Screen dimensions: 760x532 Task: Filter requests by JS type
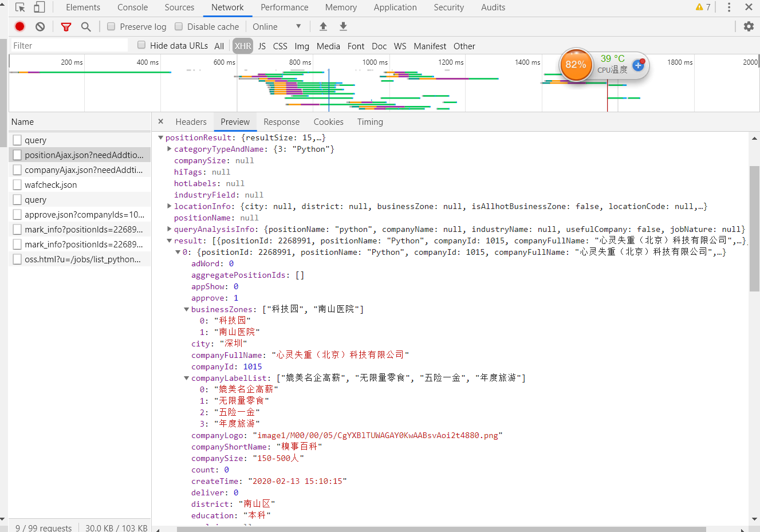(262, 46)
